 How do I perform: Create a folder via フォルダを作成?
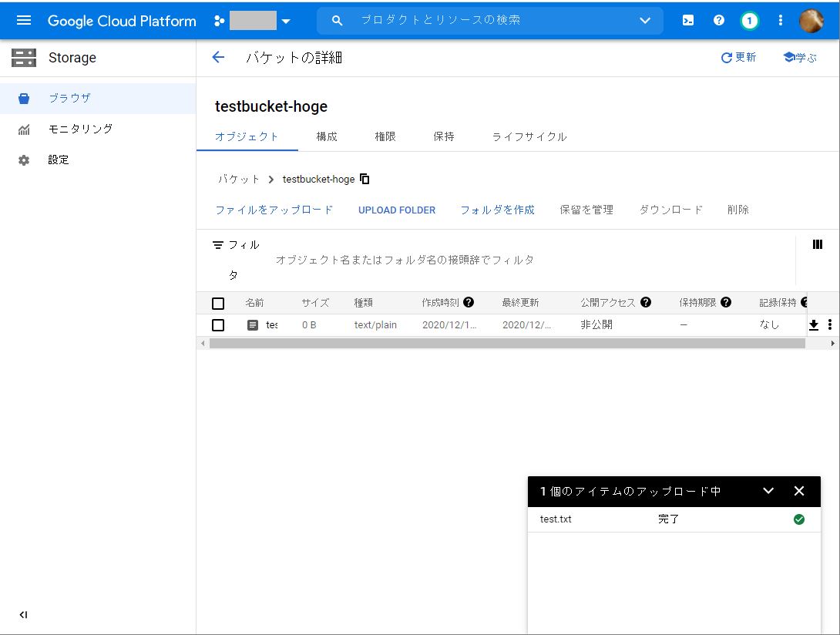[x=496, y=210]
